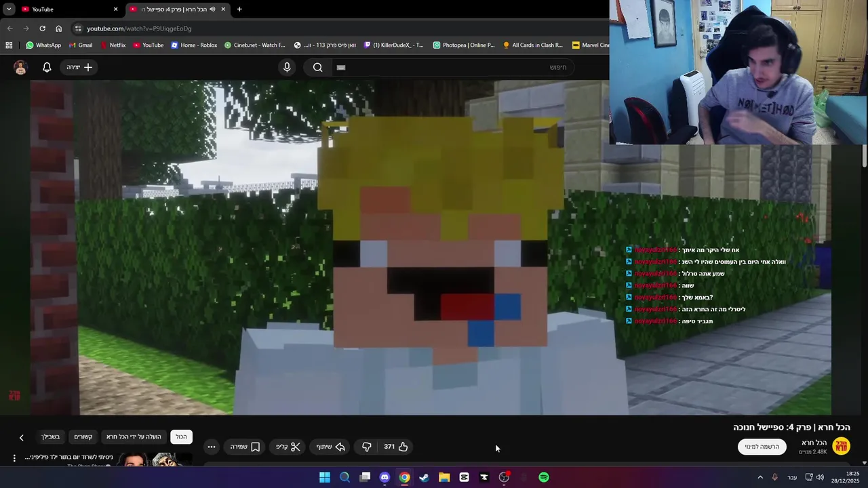
Task: Open the Gmail bookmark
Action: 80,45
